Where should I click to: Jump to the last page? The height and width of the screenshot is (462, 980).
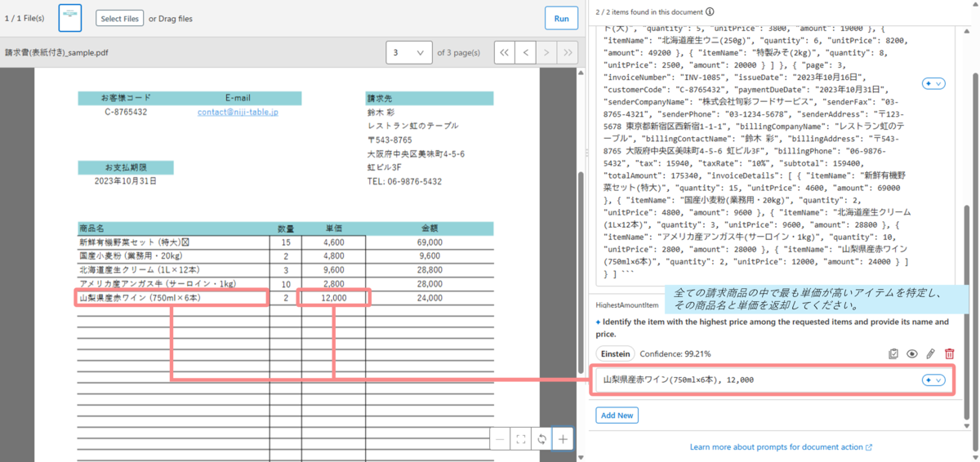[x=568, y=52]
